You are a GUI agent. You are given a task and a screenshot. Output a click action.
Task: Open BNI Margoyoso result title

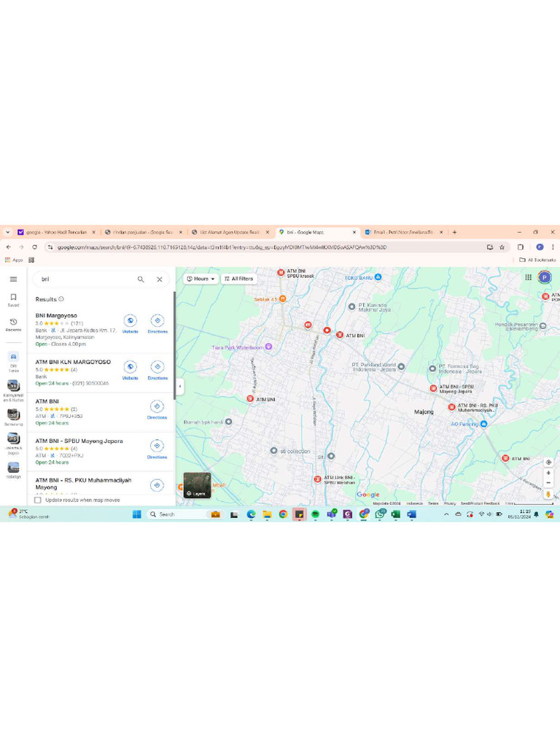pos(56,315)
